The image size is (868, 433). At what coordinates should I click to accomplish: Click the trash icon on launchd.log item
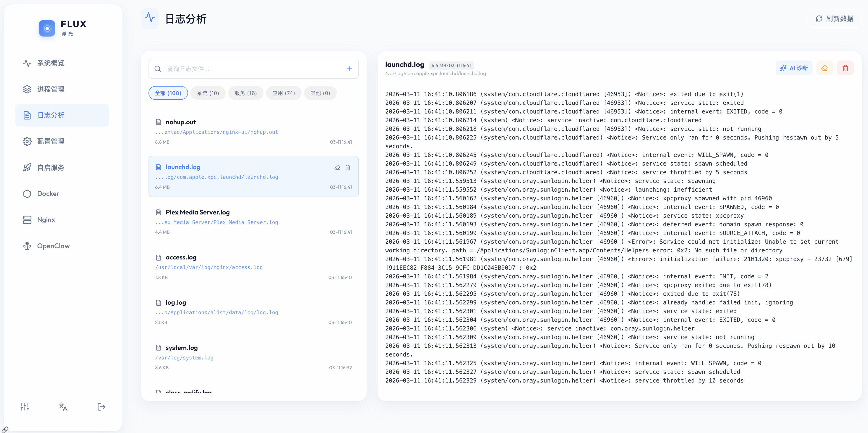tap(347, 167)
